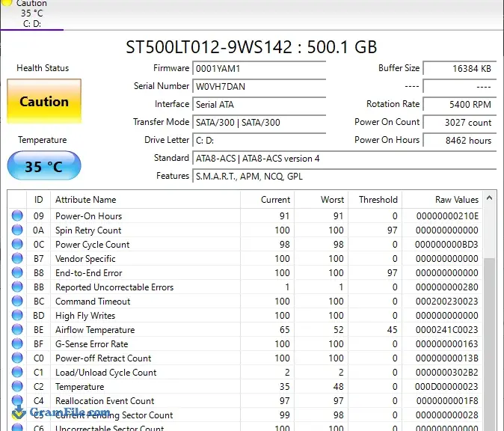504x431 pixels.
Task: Click raw value 00000000BD3
Action: tap(446, 245)
